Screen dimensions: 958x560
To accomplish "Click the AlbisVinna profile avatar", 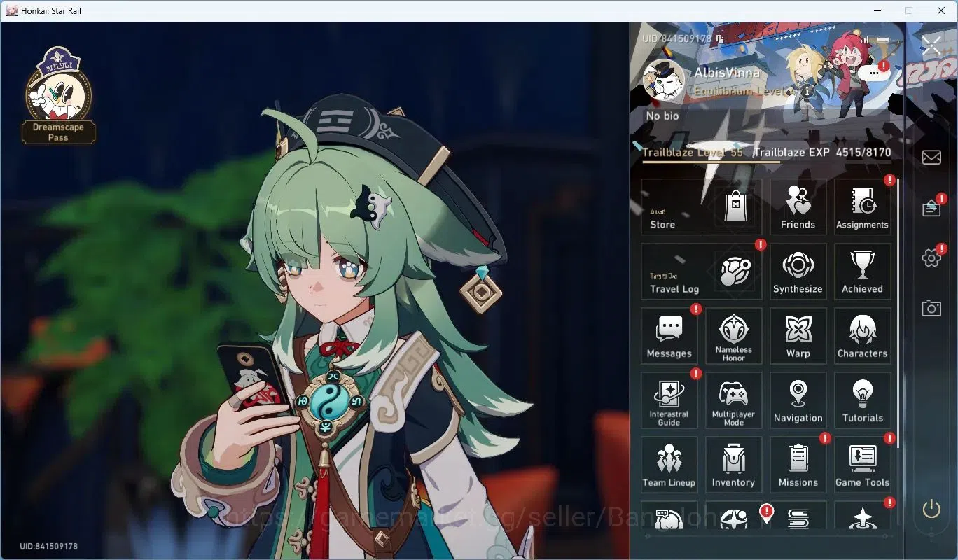I will tap(664, 81).
